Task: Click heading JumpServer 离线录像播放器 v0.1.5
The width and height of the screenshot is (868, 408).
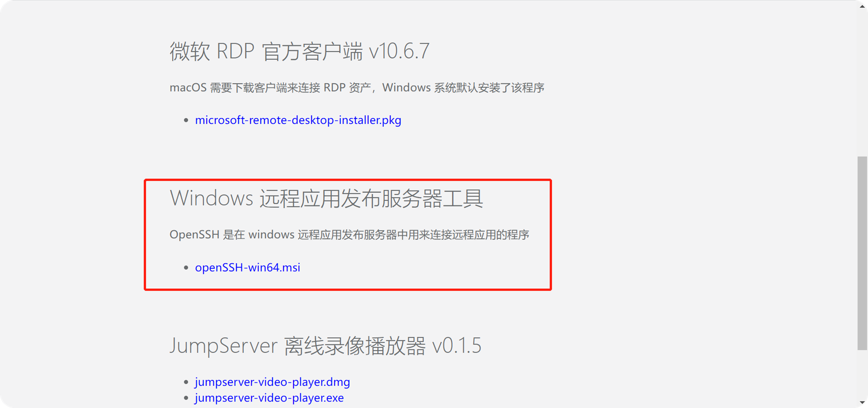Action: 325,346
